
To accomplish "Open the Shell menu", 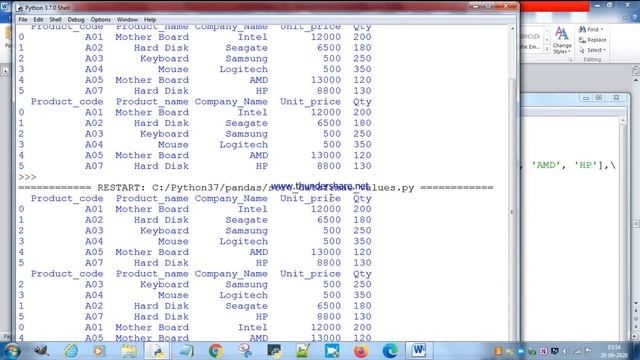I will (55, 20).
